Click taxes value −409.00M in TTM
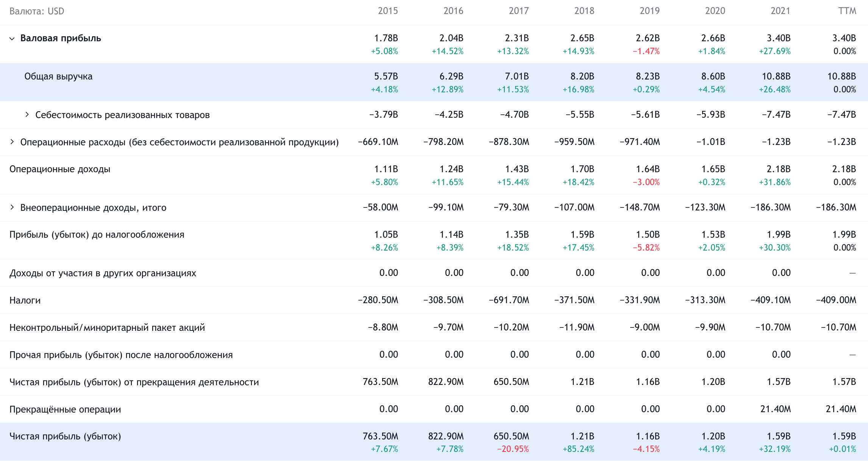Image resolution: width=868 pixels, height=461 pixels. click(x=836, y=300)
